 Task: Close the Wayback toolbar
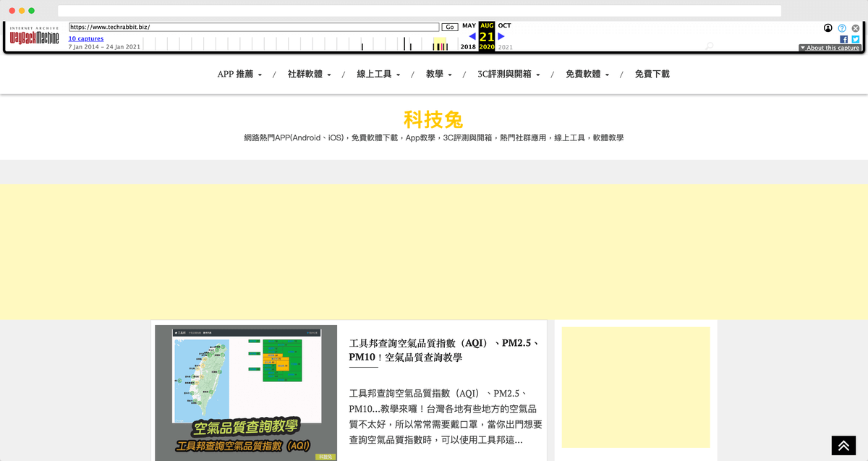856,28
